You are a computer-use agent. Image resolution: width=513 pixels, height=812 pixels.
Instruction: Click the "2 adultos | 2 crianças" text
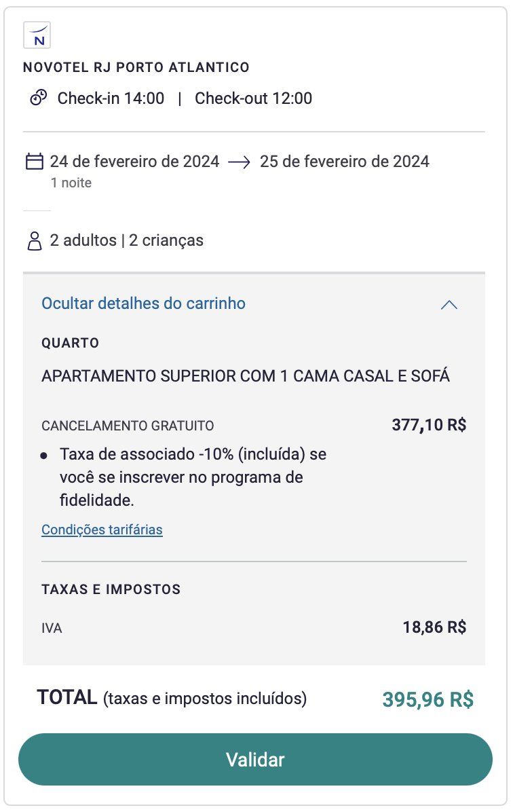[x=127, y=240]
